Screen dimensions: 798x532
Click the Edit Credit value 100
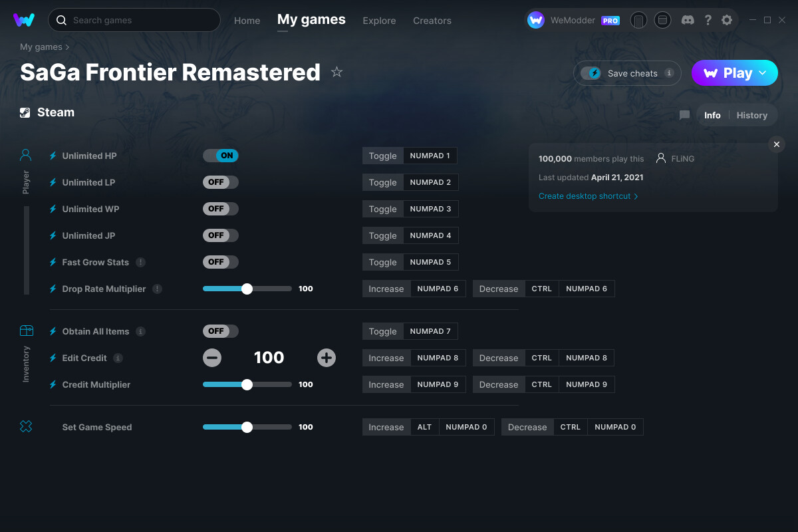pos(269,358)
